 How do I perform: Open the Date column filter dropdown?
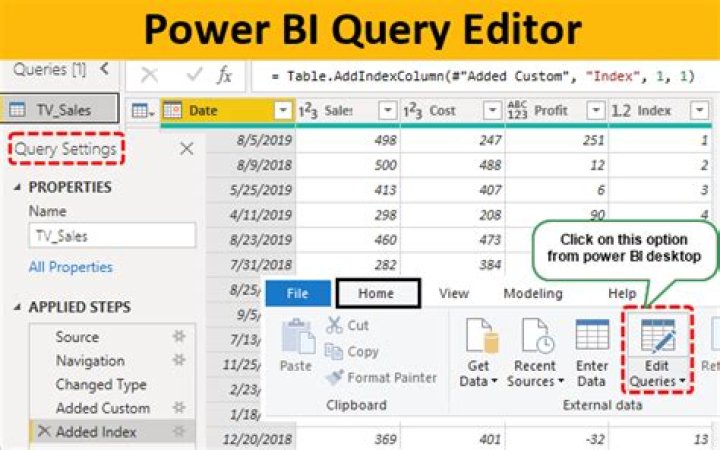[283, 111]
